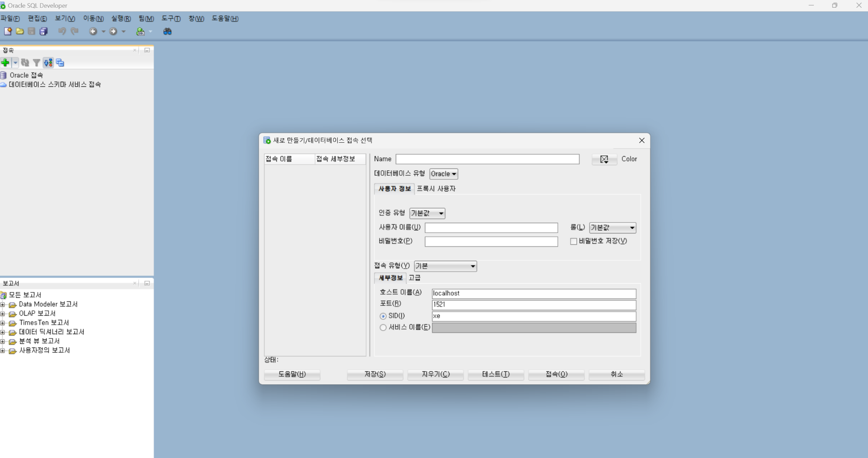
Task: Open the Color picker swatch button
Action: (604, 159)
